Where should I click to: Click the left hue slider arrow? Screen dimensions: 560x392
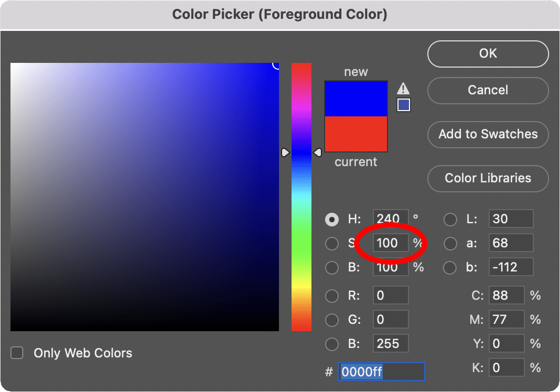[x=285, y=153]
